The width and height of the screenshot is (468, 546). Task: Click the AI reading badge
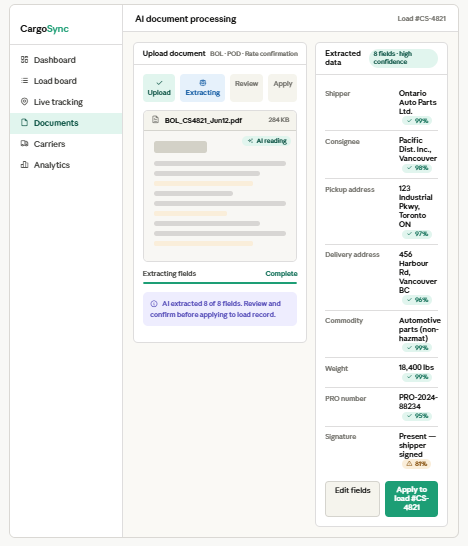pyautogui.click(x=267, y=141)
